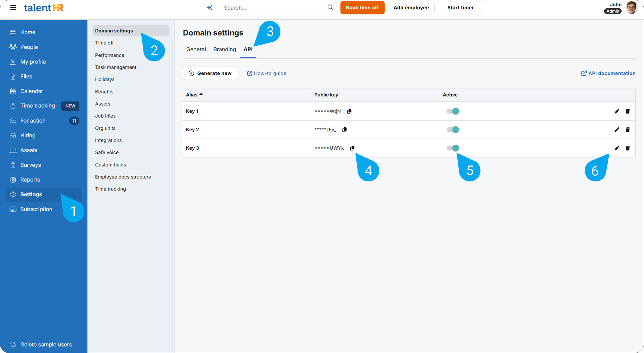
Task: Sort table by Alias column
Action: 194,95
